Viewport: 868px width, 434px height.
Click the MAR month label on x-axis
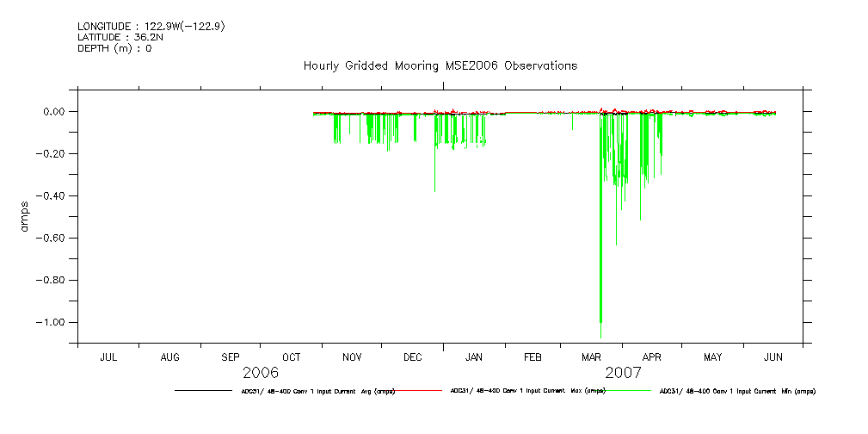(x=592, y=356)
